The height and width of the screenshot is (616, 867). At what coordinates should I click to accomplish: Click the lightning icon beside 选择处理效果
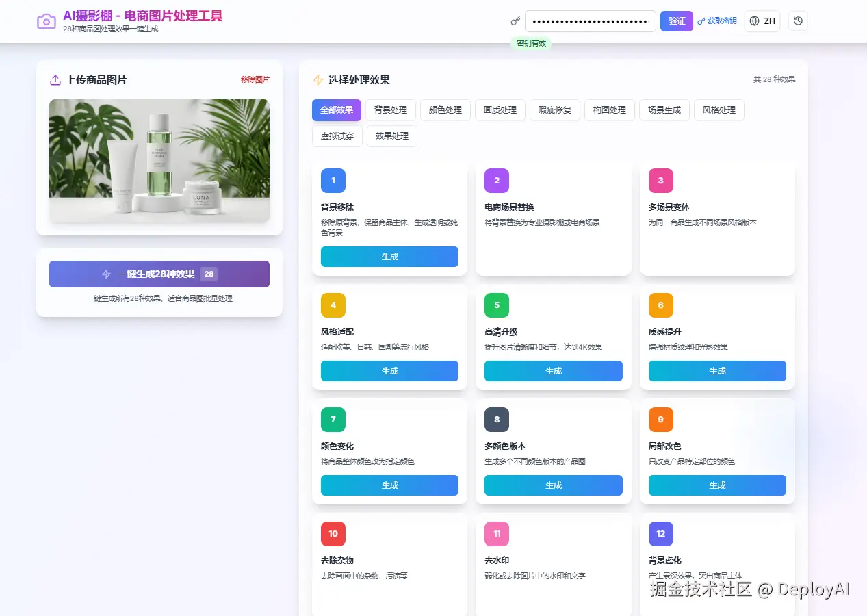click(x=318, y=80)
